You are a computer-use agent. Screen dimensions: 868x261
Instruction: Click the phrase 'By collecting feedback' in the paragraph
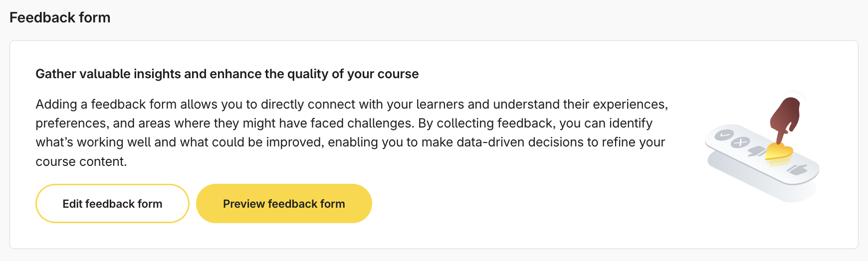[x=486, y=123]
